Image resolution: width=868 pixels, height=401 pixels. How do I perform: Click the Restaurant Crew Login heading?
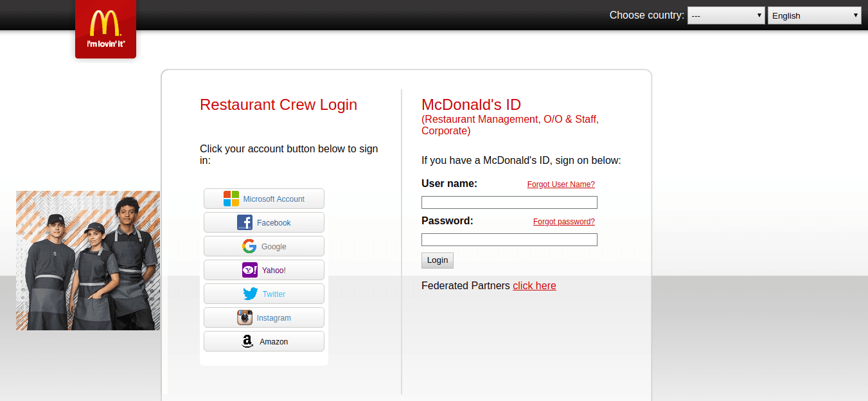pos(278,105)
